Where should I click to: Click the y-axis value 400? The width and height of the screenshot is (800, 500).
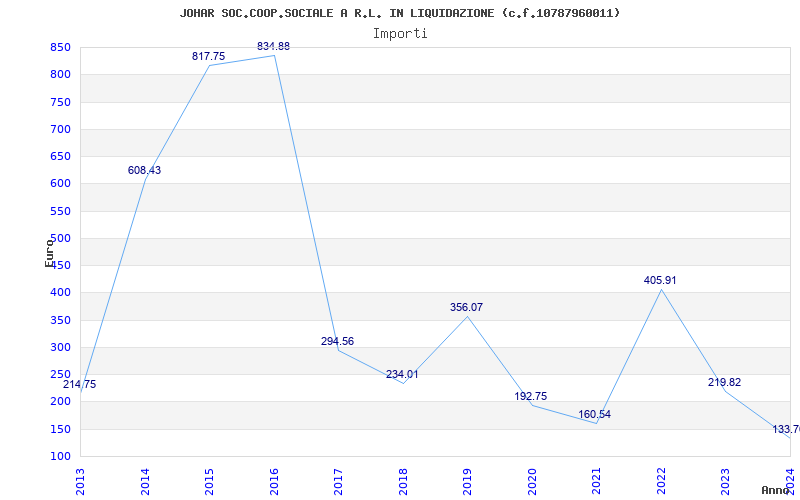point(60,293)
